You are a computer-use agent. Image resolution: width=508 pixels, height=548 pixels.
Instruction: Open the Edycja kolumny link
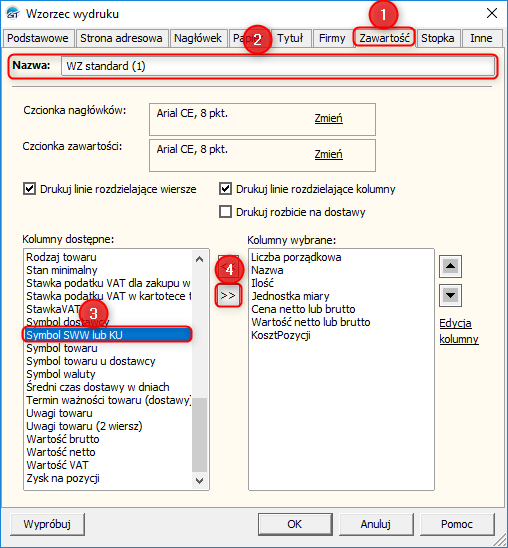(x=459, y=331)
